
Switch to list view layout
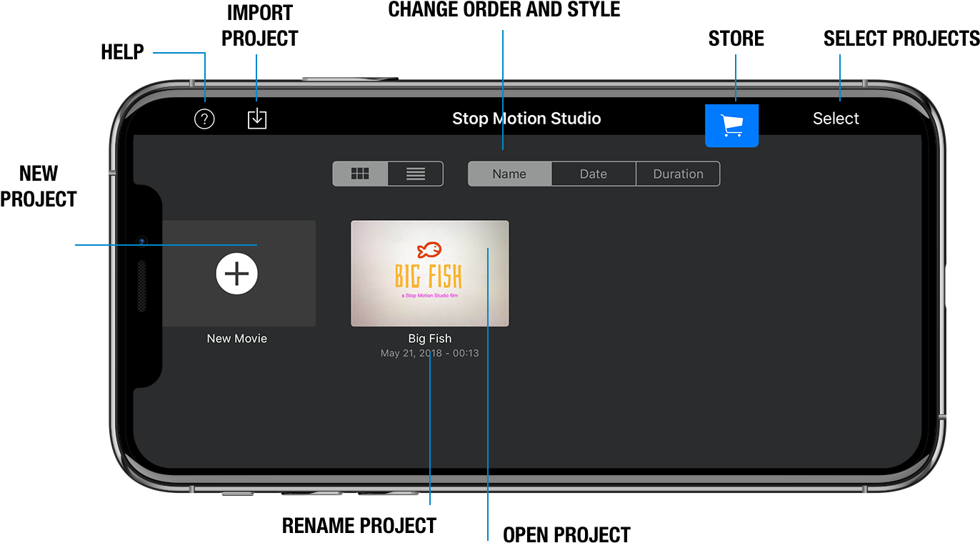[x=416, y=174]
